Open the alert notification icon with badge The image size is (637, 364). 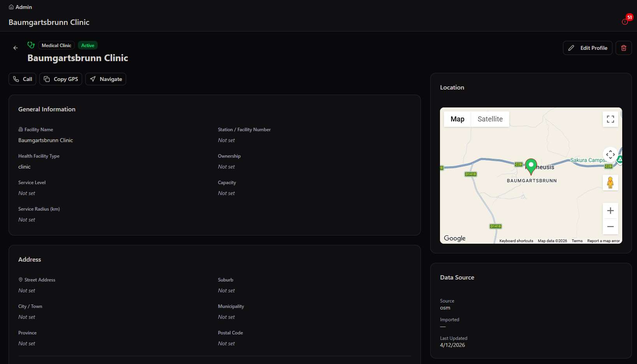625,21
